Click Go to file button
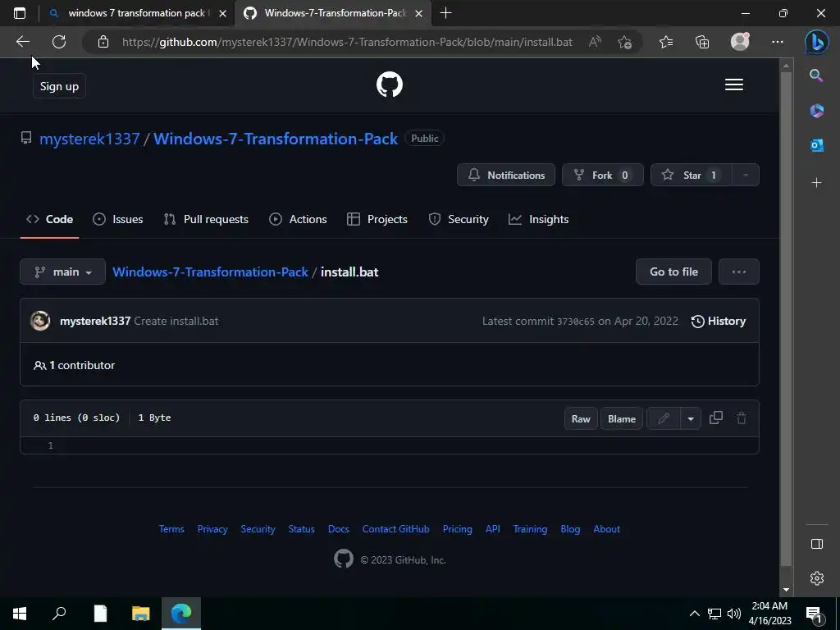Image resolution: width=840 pixels, height=630 pixels. point(673,272)
